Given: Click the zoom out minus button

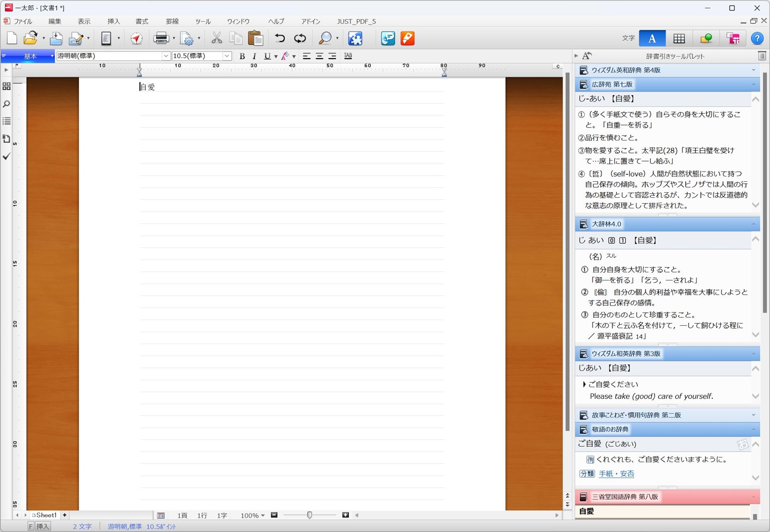Looking at the screenshot, I should tap(274, 515).
